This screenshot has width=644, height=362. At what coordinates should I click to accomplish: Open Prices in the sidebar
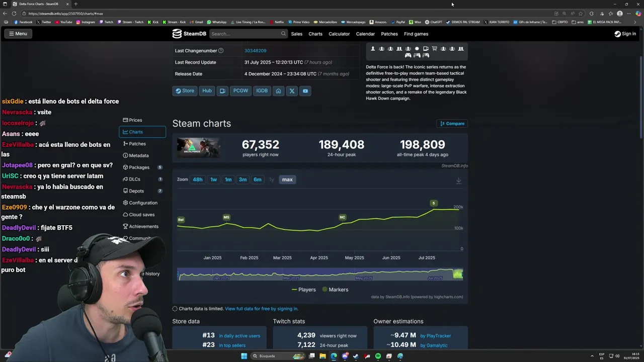click(x=142, y=120)
